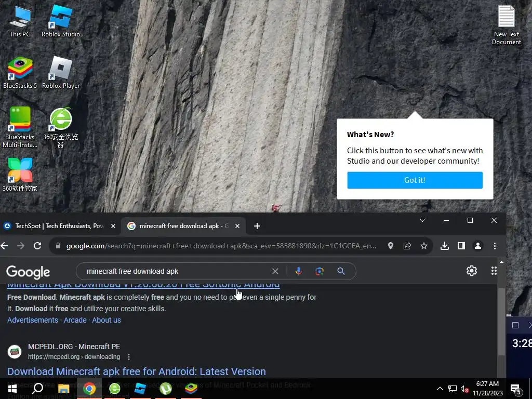This screenshot has width=532, height=399.
Task: Submit the search with the magnifier icon
Action: click(x=341, y=271)
